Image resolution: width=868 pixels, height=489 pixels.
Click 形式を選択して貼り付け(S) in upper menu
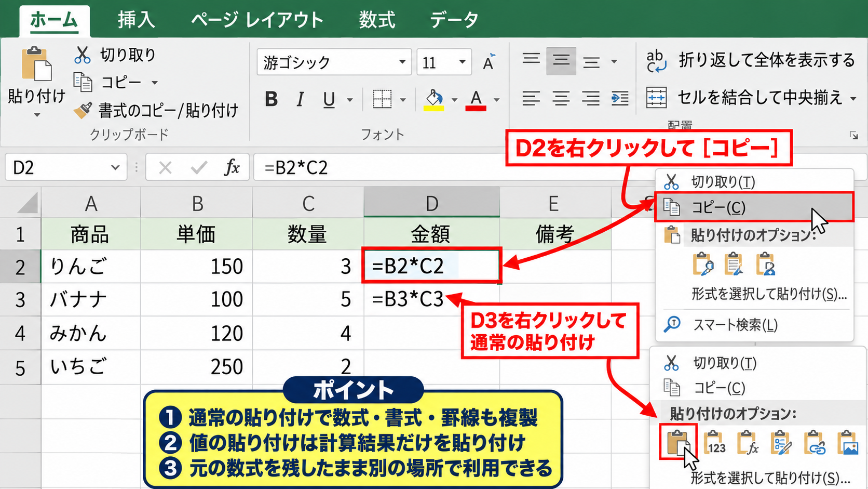point(768,294)
